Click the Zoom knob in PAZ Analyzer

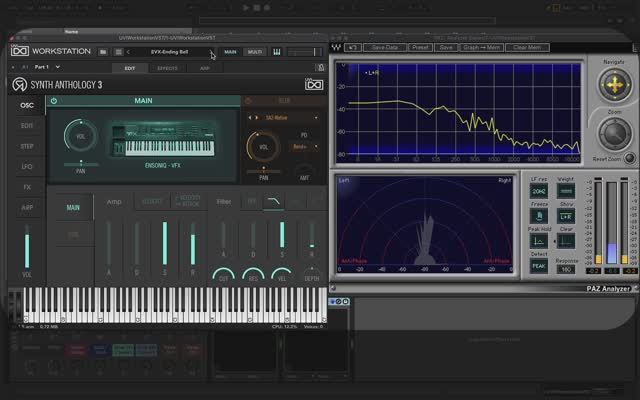615,133
